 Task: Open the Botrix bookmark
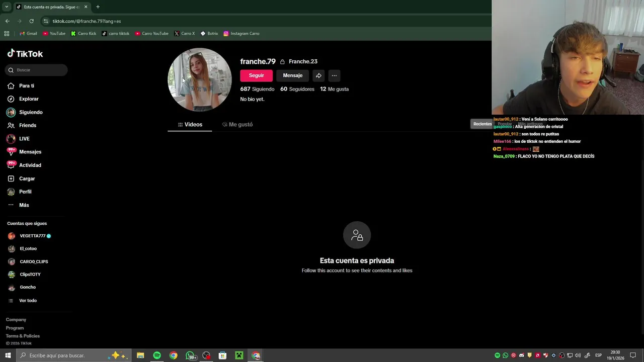click(209, 34)
